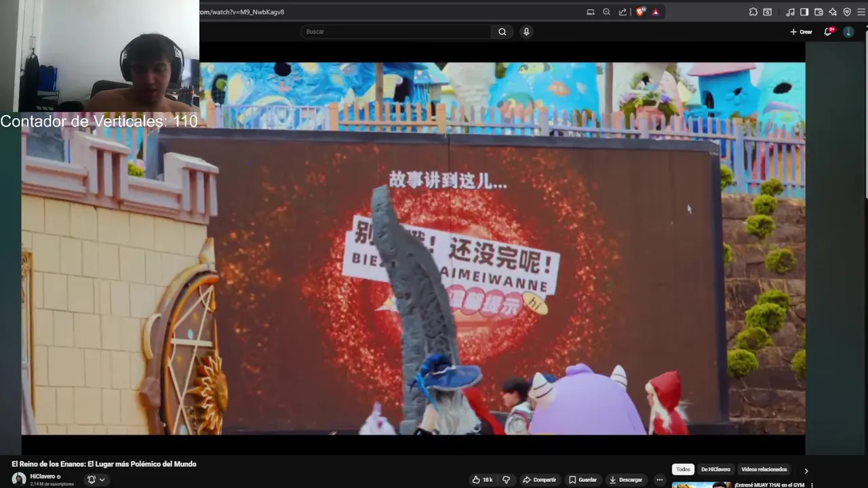
Task: Open the Brave VPN shield icon
Action: pos(847,12)
